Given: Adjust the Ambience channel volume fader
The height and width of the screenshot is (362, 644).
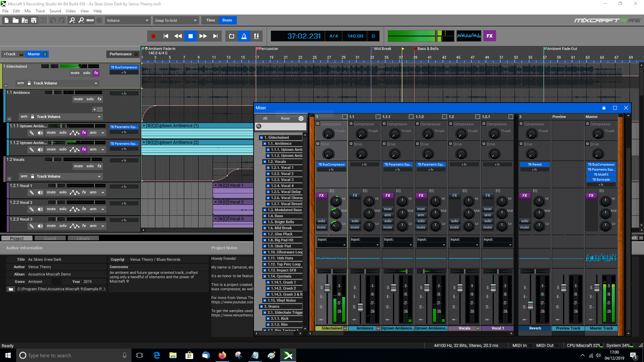Looking at the screenshot, I should [x=360, y=307].
